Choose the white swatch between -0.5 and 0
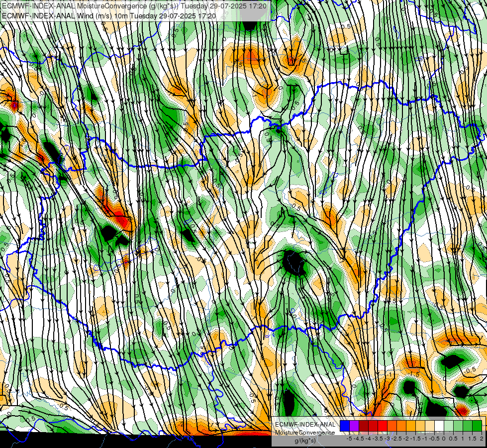 click(x=439, y=426)
